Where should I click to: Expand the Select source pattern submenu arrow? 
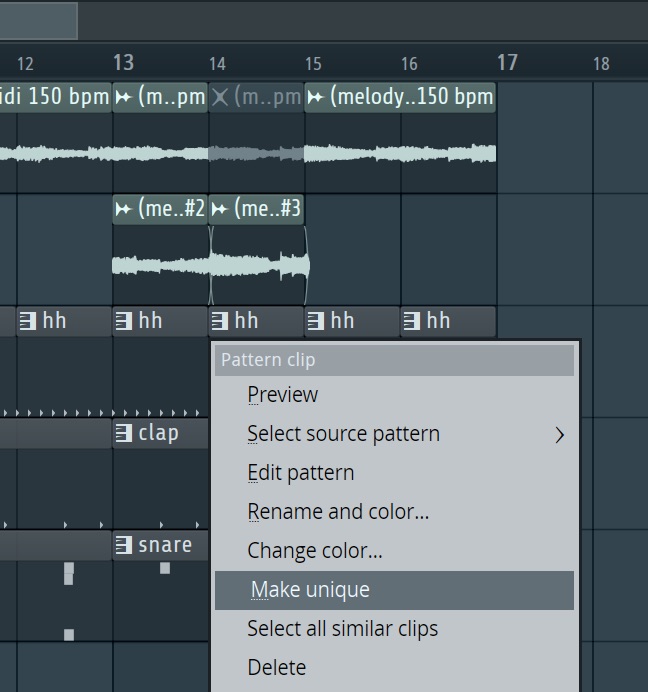point(560,435)
